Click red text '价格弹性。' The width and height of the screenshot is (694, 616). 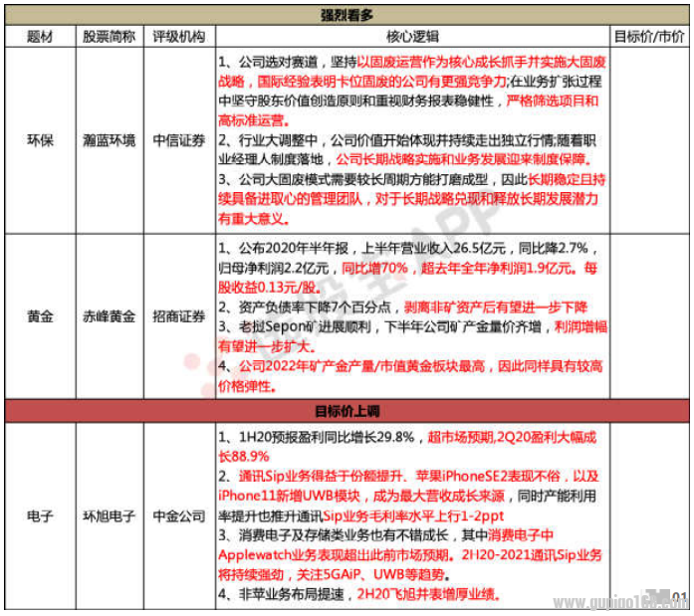248,386
